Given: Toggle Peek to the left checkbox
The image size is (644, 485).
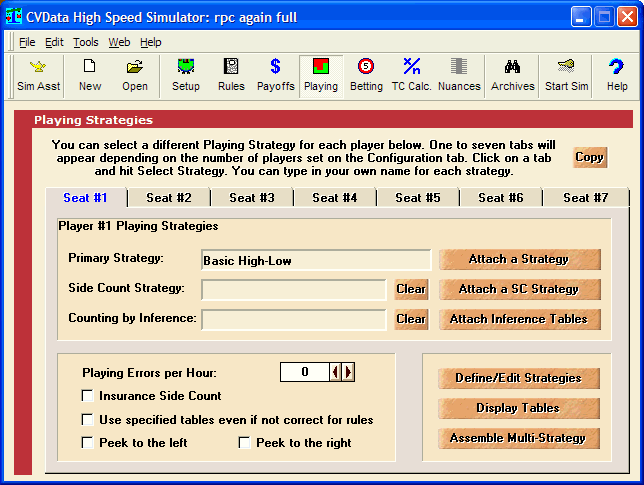Looking at the screenshot, I should click(88, 443).
